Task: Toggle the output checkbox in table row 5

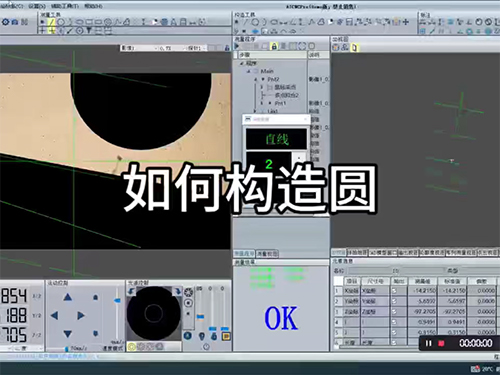Action: coord(394,332)
